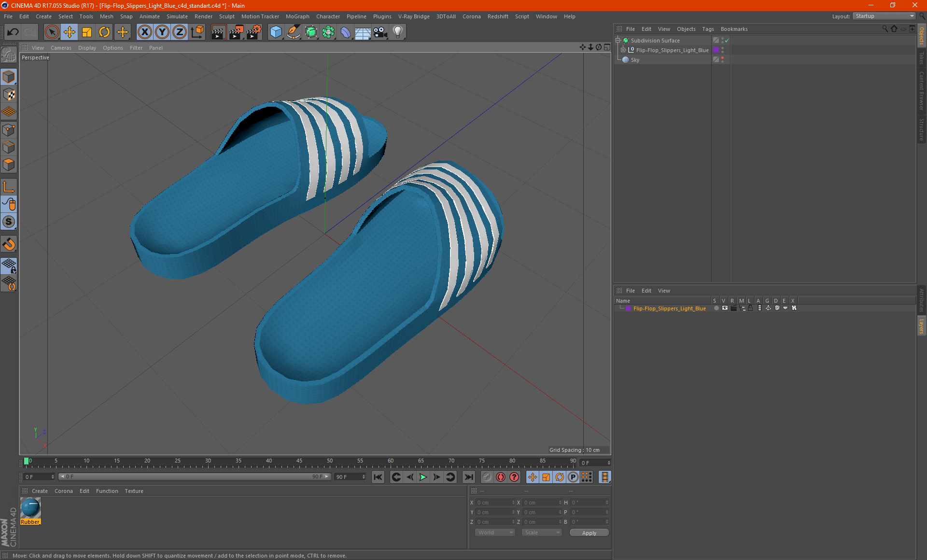
Task: Open the Scale mode dropdown
Action: click(542, 532)
